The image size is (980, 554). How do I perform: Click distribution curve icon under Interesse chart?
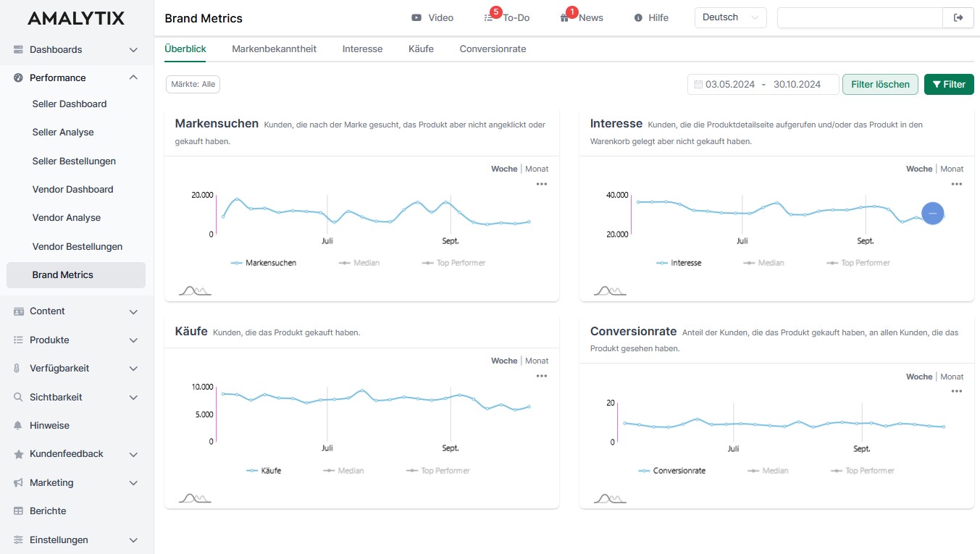(610, 290)
